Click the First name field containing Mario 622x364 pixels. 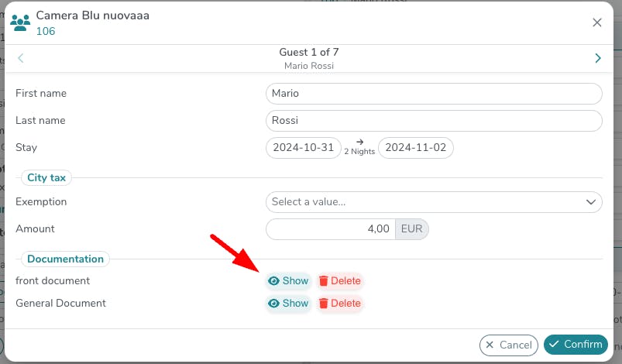pos(434,94)
